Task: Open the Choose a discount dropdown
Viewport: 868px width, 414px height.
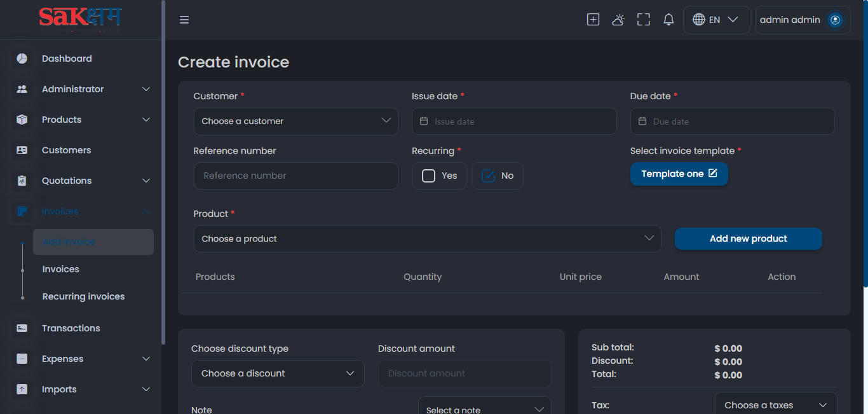Action: pyautogui.click(x=278, y=373)
